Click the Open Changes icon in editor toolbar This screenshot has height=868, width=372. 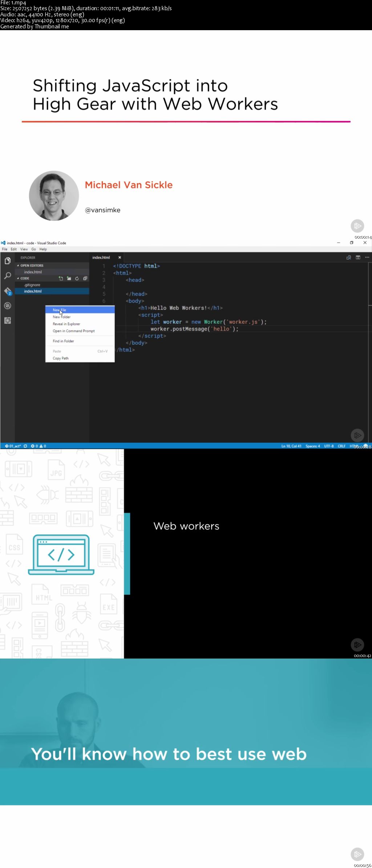click(x=348, y=257)
